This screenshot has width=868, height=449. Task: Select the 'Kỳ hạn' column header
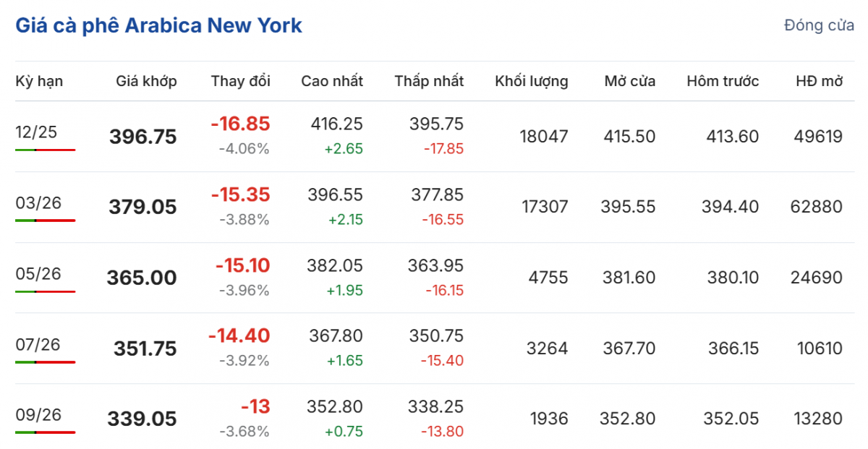39,81
